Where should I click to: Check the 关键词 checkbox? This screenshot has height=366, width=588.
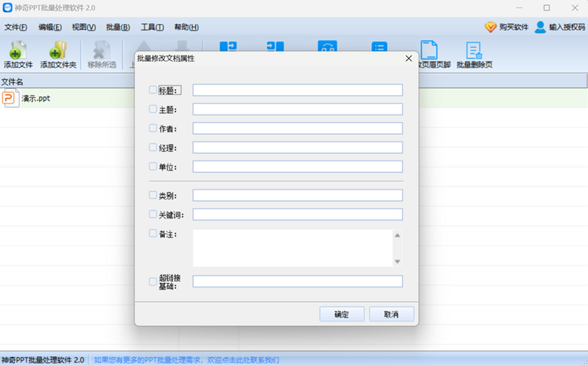pyautogui.click(x=153, y=214)
